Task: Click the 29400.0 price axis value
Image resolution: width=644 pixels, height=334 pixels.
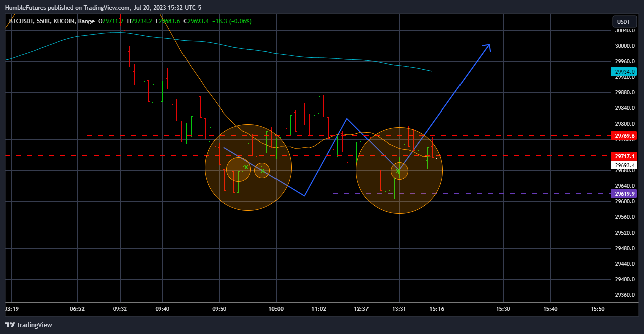Action: (x=625, y=279)
